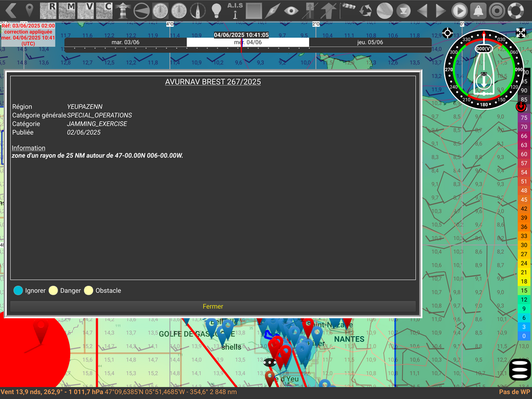Open the lighthouse icon
Viewport: 532px width, 399px height.
[x=123, y=10]
